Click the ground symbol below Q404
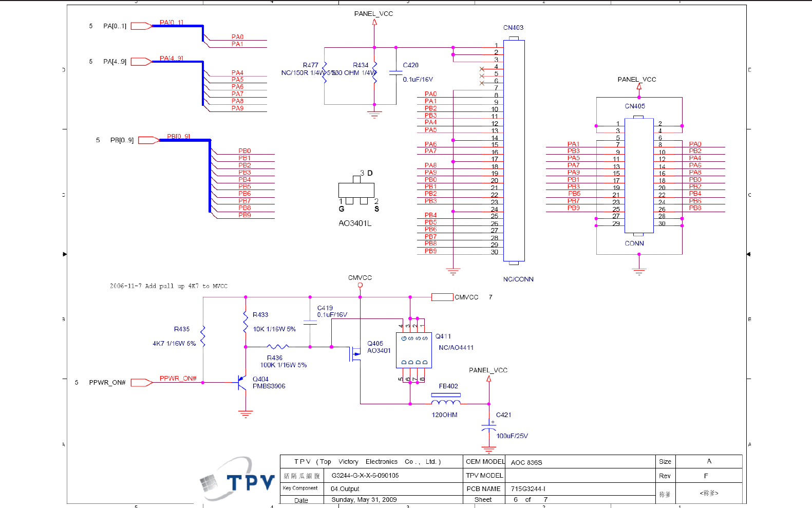The height and width of the screenshot is (508, 812). [x=246, y=414]
